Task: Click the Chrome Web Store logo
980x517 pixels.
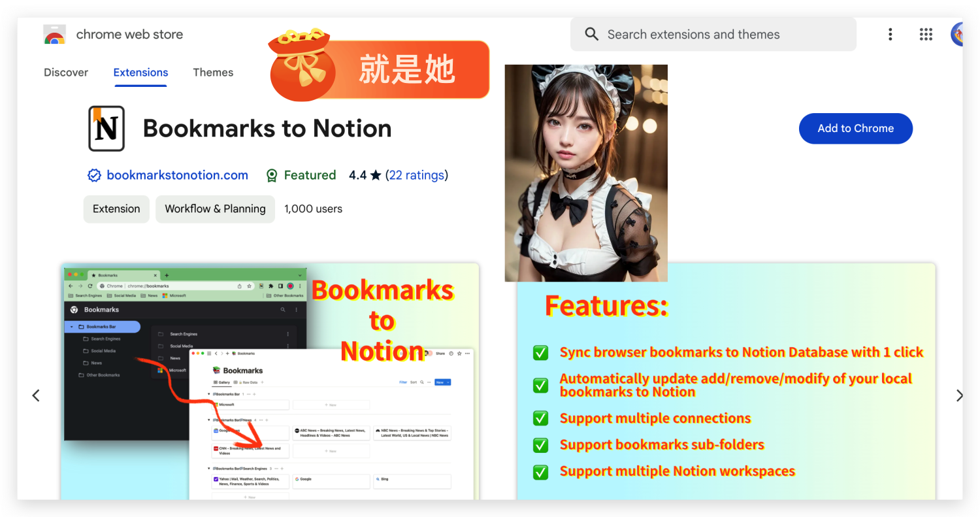Action: click(55, 34)
